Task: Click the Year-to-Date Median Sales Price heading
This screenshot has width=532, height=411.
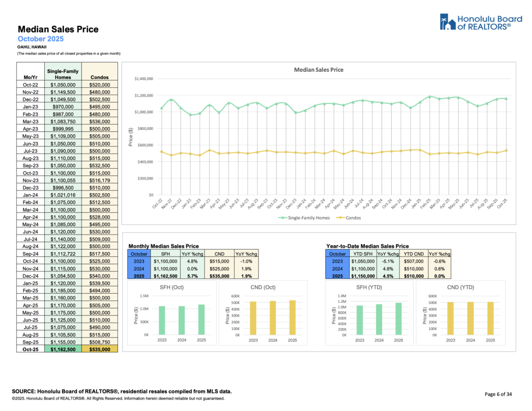Action: click(x=367, y=246)
